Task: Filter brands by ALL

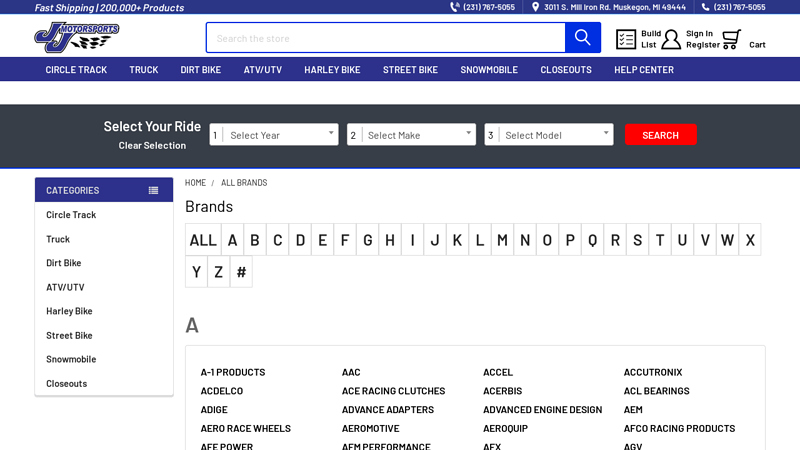Action: coord(203,239)
